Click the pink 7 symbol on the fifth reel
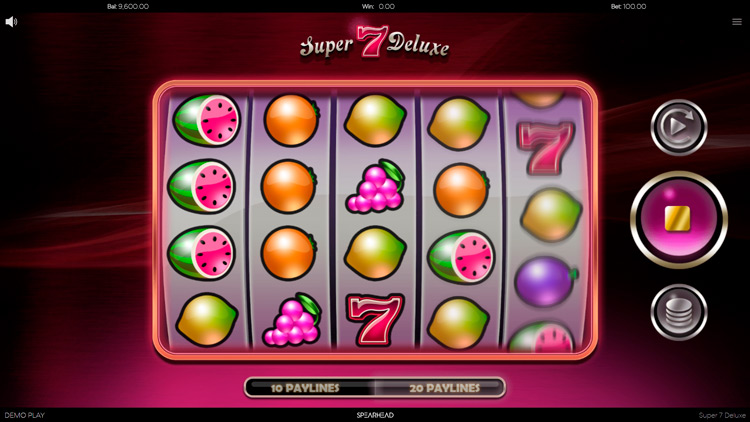The image size is (750, 422). pos(545,147)
